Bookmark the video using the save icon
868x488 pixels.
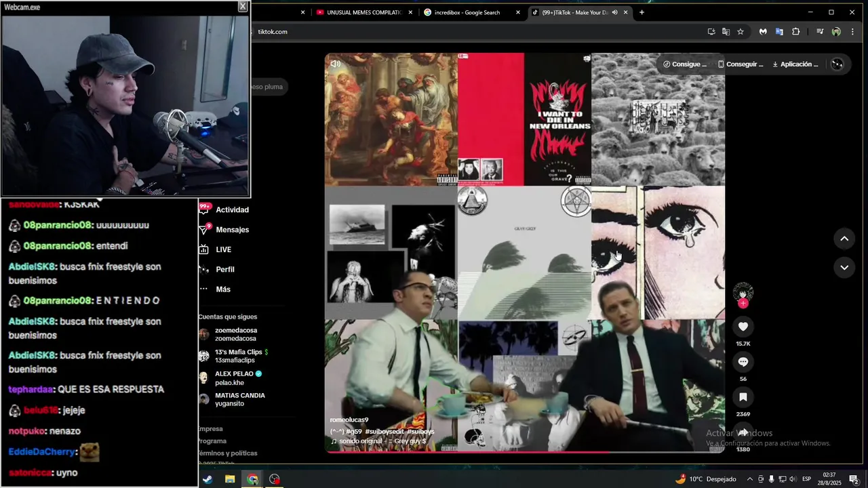coord(743,397)
